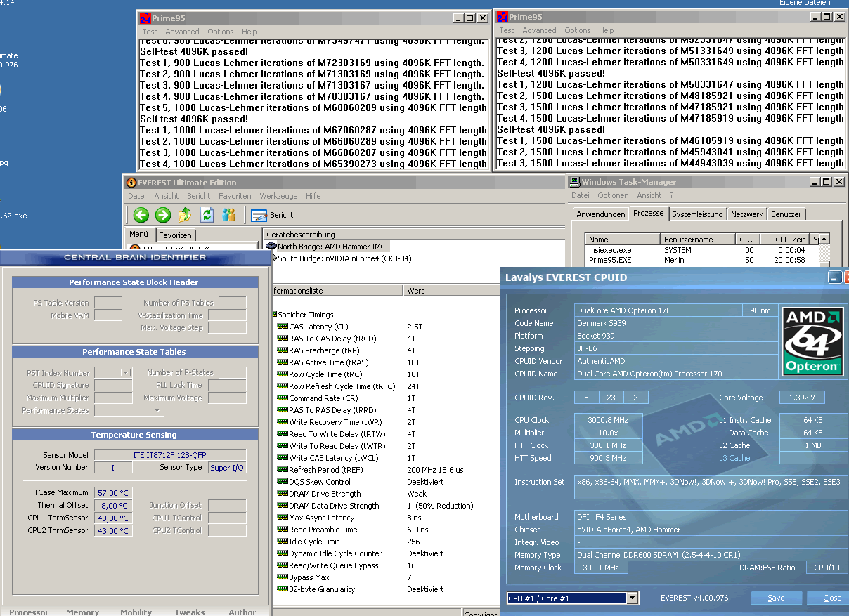
Task: Open the Mobility tab in Central Brain Identifier
Action: [x=136, y=612]
